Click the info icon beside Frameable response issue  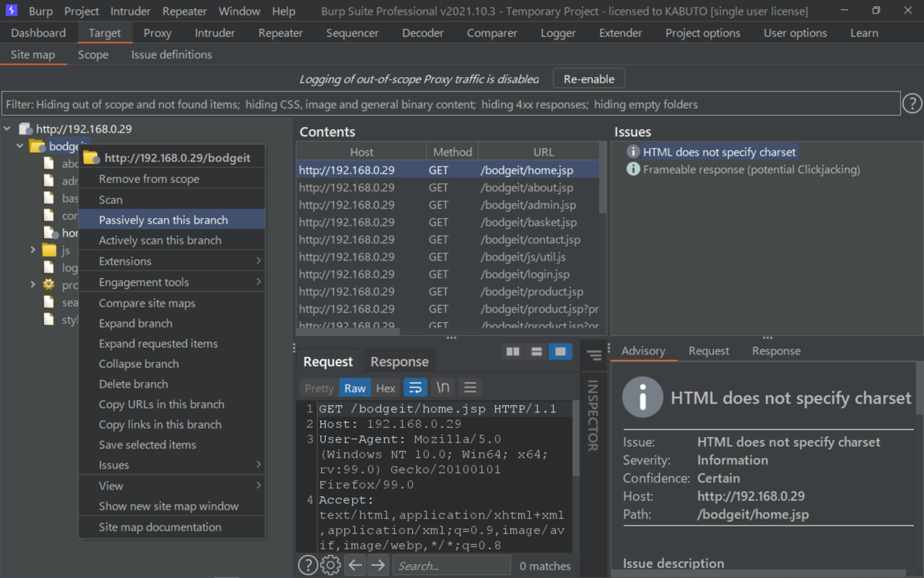(x=633, y=169)
